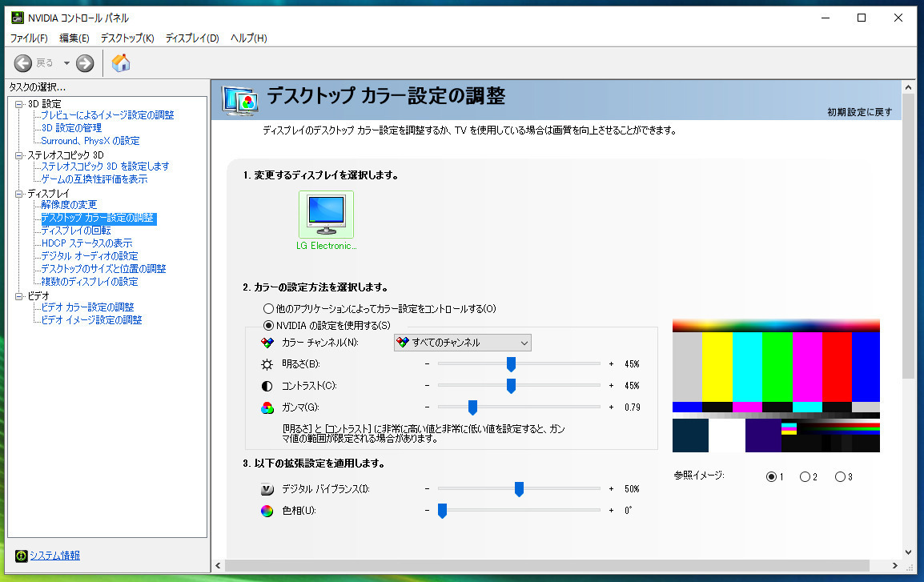Collapse the ビデオ tree node
Screen dimensions: 924x582
click(x=19, y=296)
